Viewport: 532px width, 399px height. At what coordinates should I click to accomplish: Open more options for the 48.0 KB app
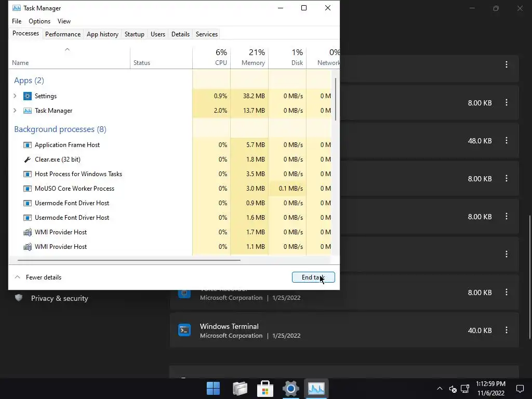pyautogui.click(x=507, y=140)
